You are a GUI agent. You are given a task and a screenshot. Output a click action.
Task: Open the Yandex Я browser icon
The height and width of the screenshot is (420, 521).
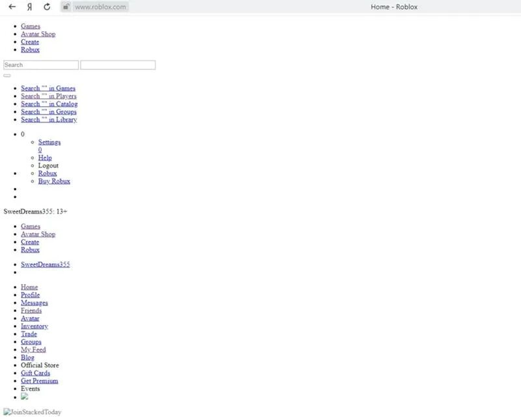(29, 7)
